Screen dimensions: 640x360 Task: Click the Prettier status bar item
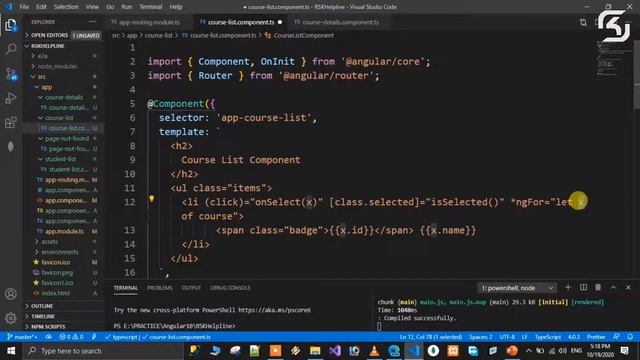[596, 337]
